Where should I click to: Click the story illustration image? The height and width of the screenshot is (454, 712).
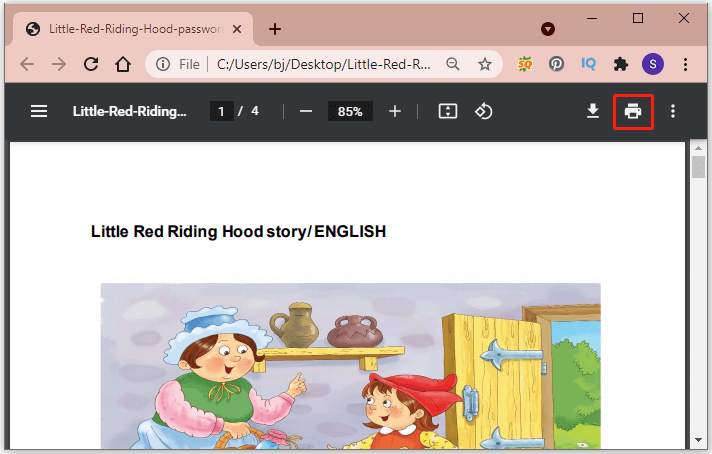(x=351, y=366)
